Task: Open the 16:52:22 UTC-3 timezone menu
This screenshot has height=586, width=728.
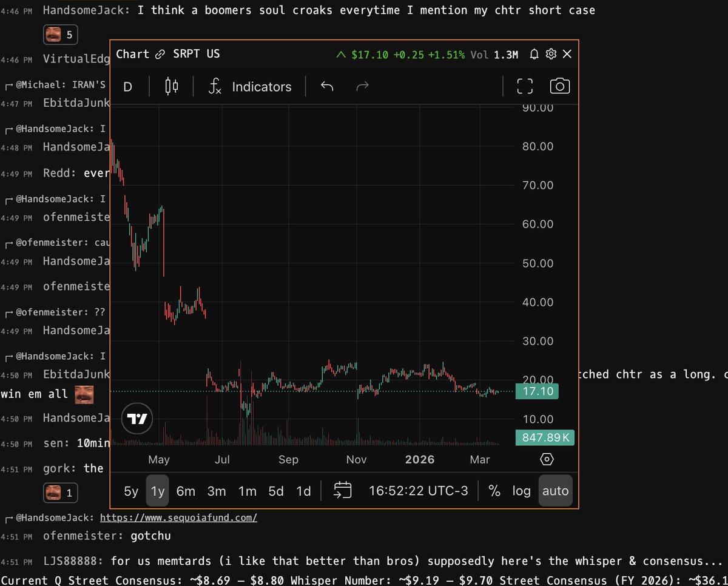Action: (x=419, y=491)
